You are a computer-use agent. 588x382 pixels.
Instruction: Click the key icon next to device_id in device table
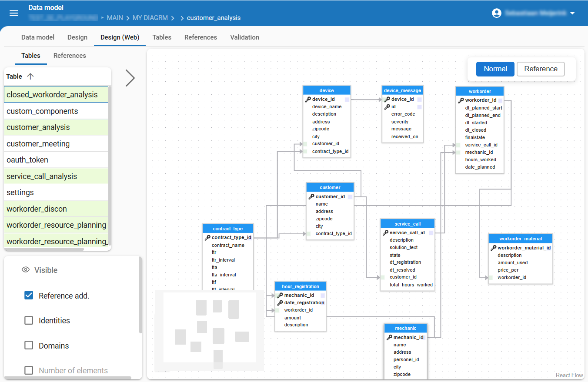tap(308, 99)
